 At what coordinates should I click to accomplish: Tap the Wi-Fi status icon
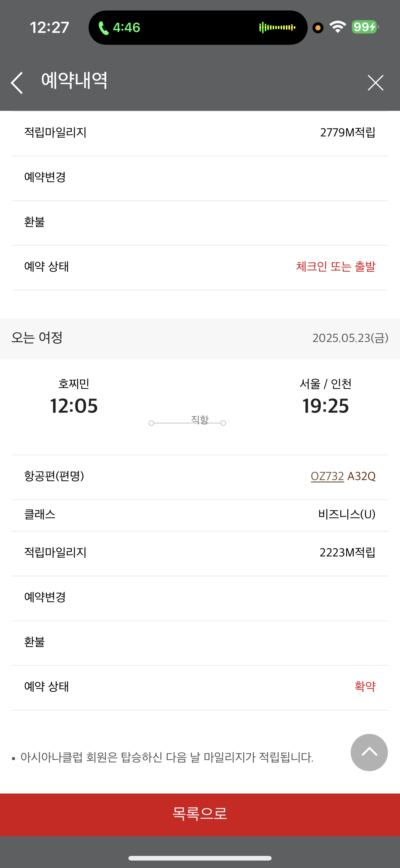coord(338,27)
